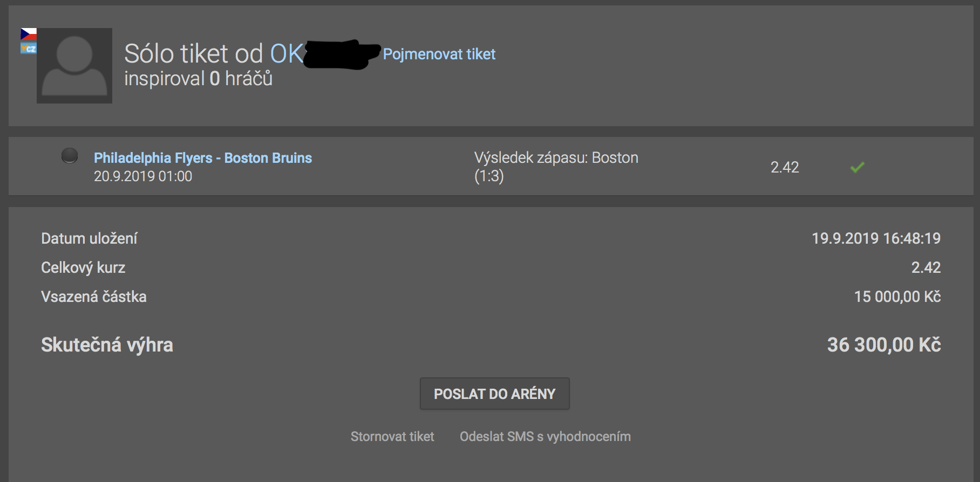The width and height of the screenshot is (980, 482).
Task: Click the Czech flag icon
Action: tap(29, 35)
